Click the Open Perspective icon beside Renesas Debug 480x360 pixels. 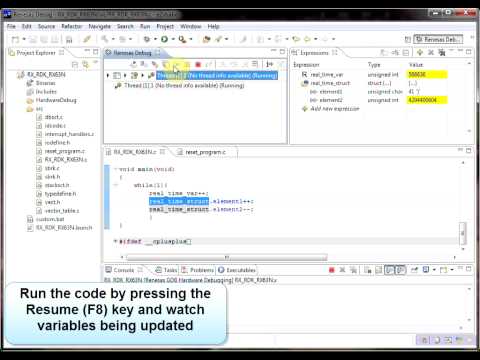click(407, 39)
